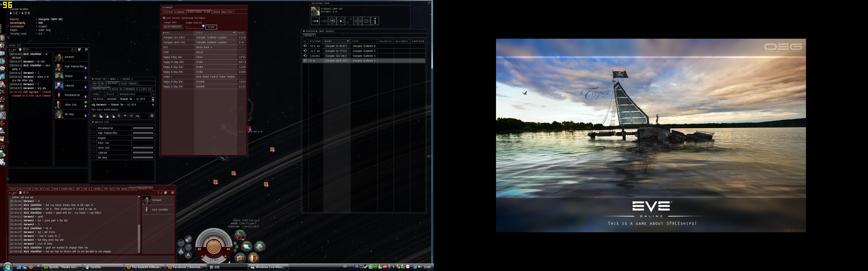Click fleet Need Armor broadcast icon
Image resolution: width=868 pixels, height=271 pixels.
pos(100,116)
